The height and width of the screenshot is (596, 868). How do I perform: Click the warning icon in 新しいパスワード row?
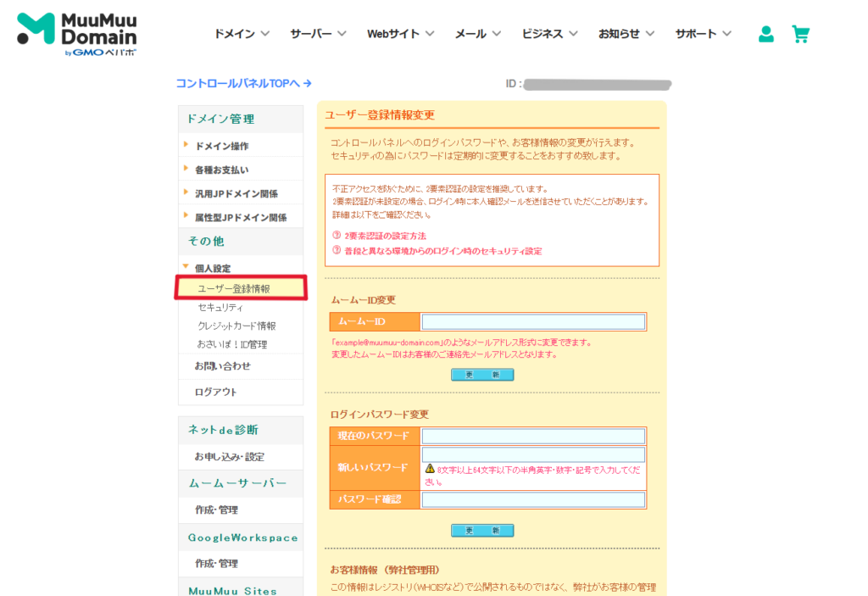[x=430, y=468]
